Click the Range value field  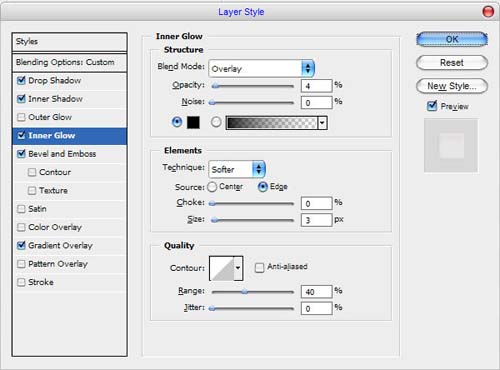(316, 292)
